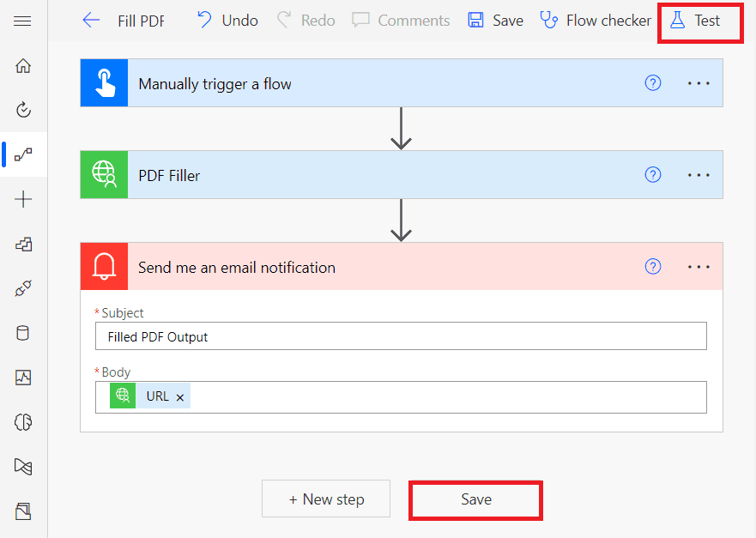Open the Connectors section
Viewport: 756px width, 538px height.
[x=23, y=288]
